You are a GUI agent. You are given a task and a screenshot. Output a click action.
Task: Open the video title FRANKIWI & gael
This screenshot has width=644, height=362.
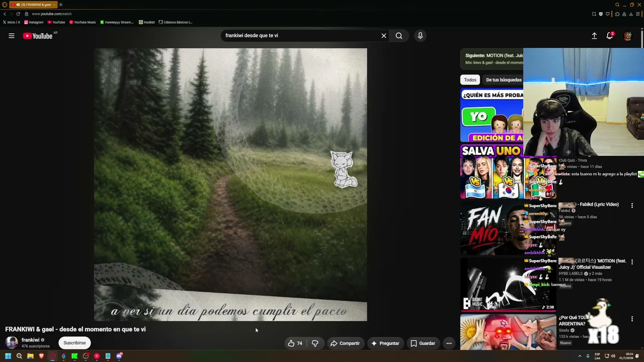click(75, 329)
